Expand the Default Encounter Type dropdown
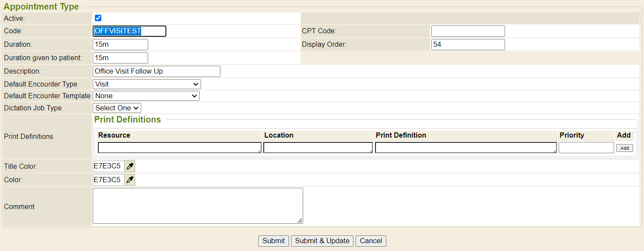Viewport: 644px width, 251px height. (146, 84)
